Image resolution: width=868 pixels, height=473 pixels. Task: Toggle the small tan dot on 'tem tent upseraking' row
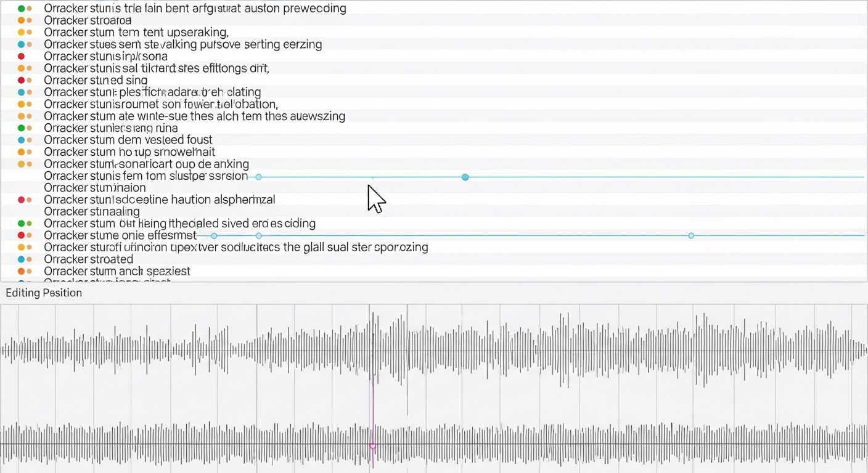coord(30,32)
